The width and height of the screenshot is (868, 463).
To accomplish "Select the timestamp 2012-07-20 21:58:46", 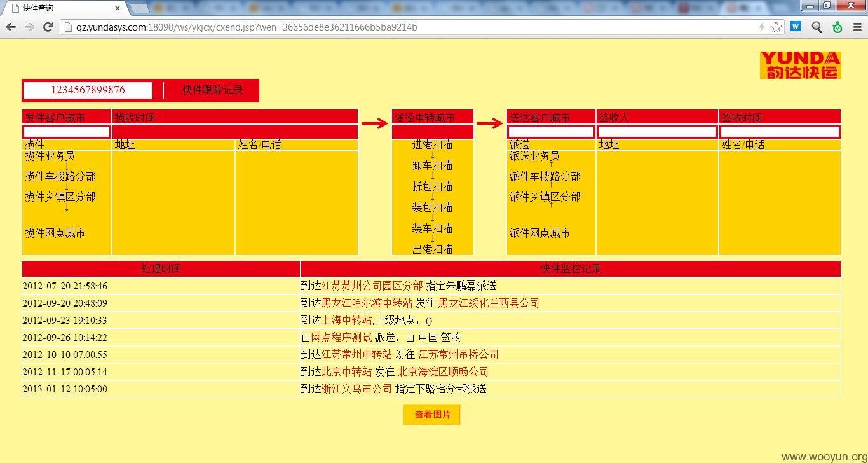I will click(65, 286).
